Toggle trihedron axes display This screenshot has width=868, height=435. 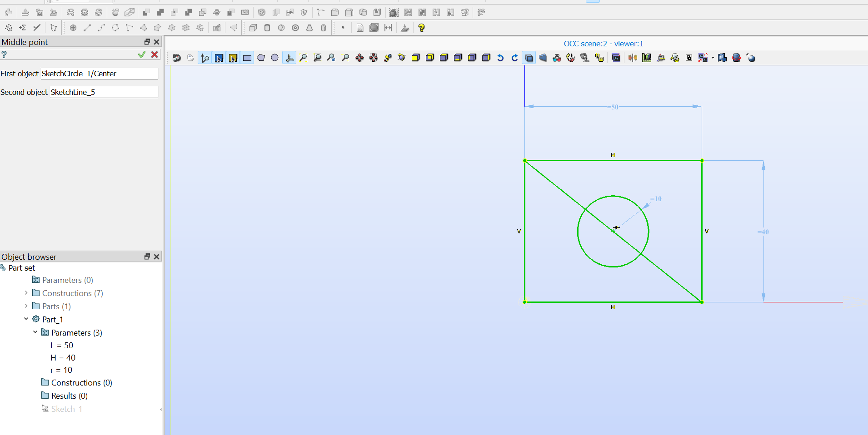pyautogui.click(x=289, y=58)
